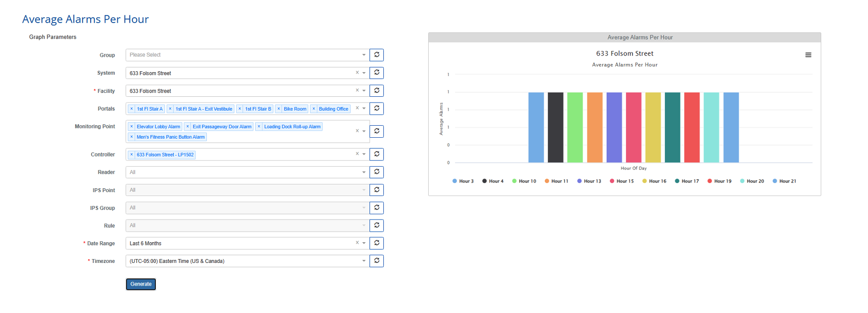Open the chart hamburger context menu

808,55
